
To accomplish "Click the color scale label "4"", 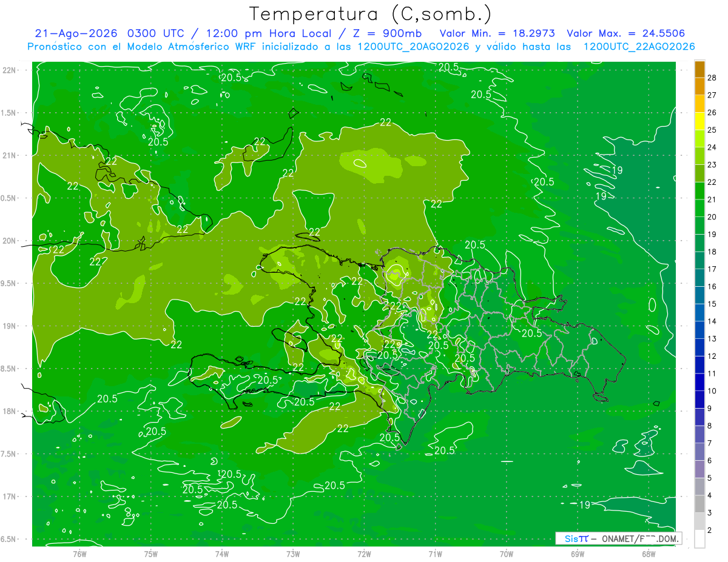I will coord(709,496).
